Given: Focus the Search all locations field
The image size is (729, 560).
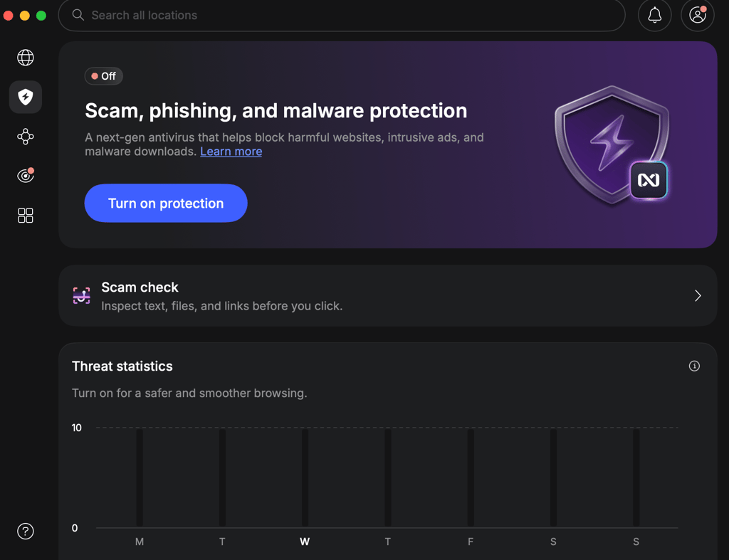Looking at the screenshot, I should tap(342, 15).
